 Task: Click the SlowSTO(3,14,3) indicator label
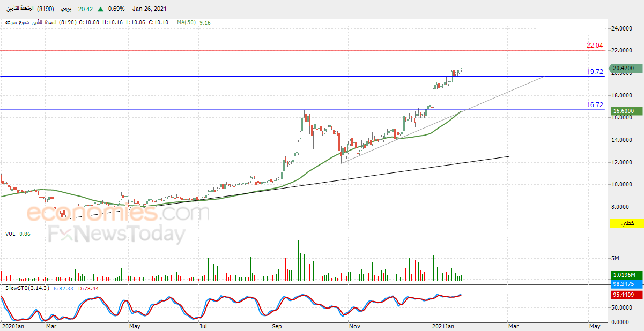[x=27, y=288]
